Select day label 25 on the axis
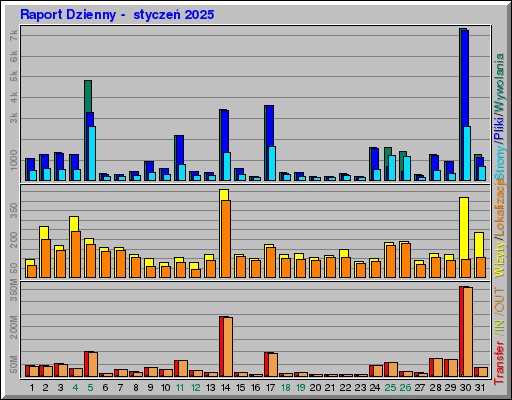Image resolution: width=512 pixels, height=400 pixels. point(390,388)
